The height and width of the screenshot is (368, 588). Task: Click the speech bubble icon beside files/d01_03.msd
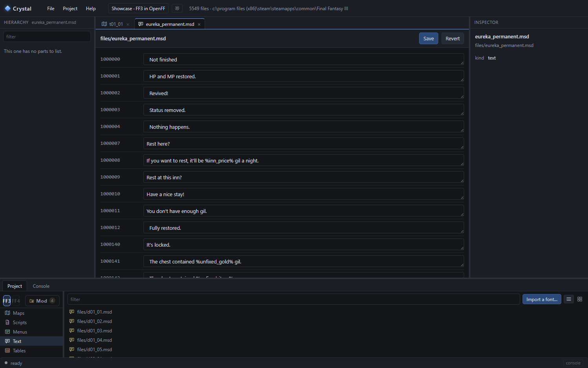(72, 331)
